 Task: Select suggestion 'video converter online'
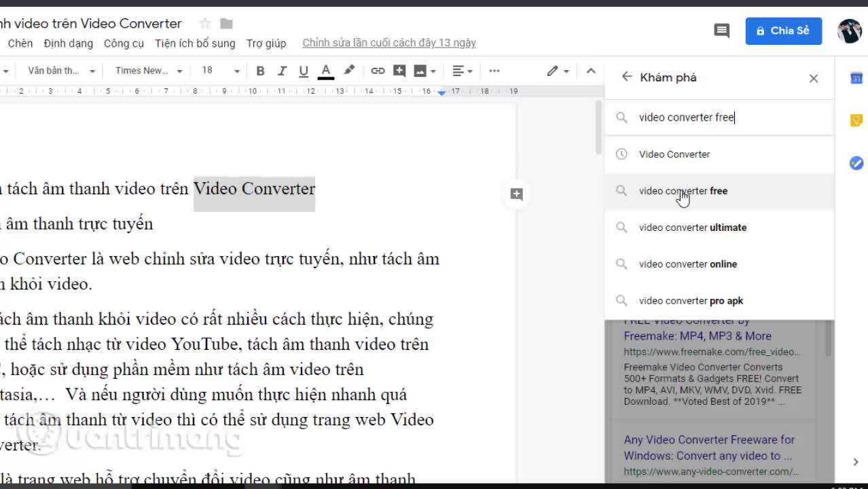719,264
